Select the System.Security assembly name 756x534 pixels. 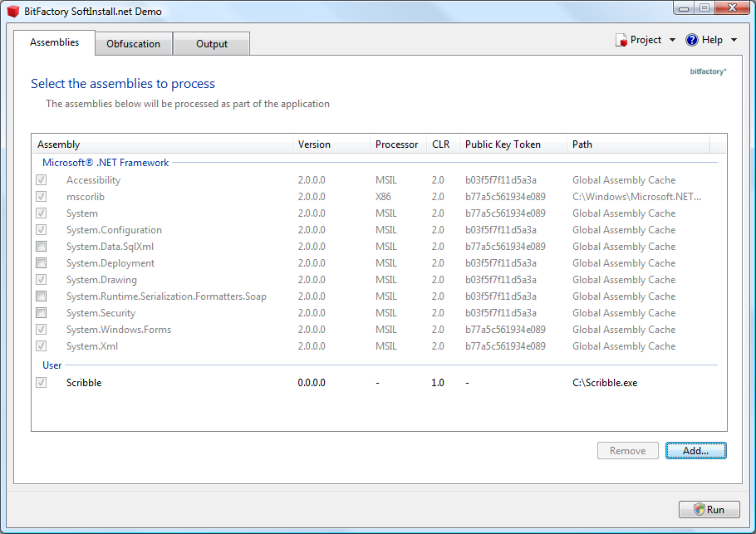click(x=101, y=313)
